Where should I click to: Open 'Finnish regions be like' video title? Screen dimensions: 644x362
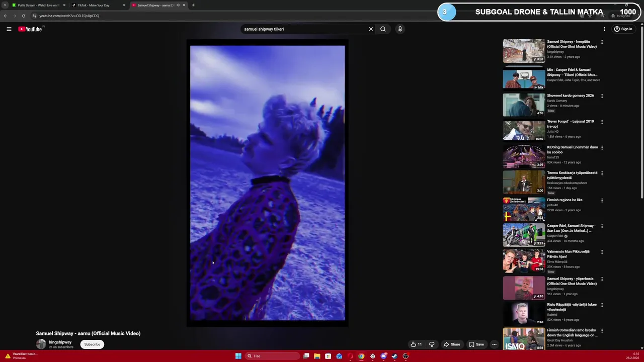[x=565, y=200]
